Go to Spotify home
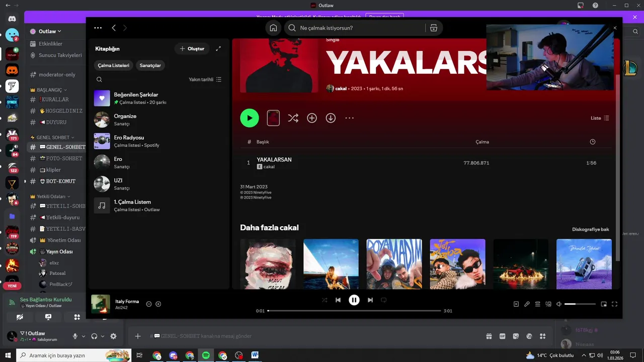644x362 pixels. pyautogui.click(x=273, y=28)
